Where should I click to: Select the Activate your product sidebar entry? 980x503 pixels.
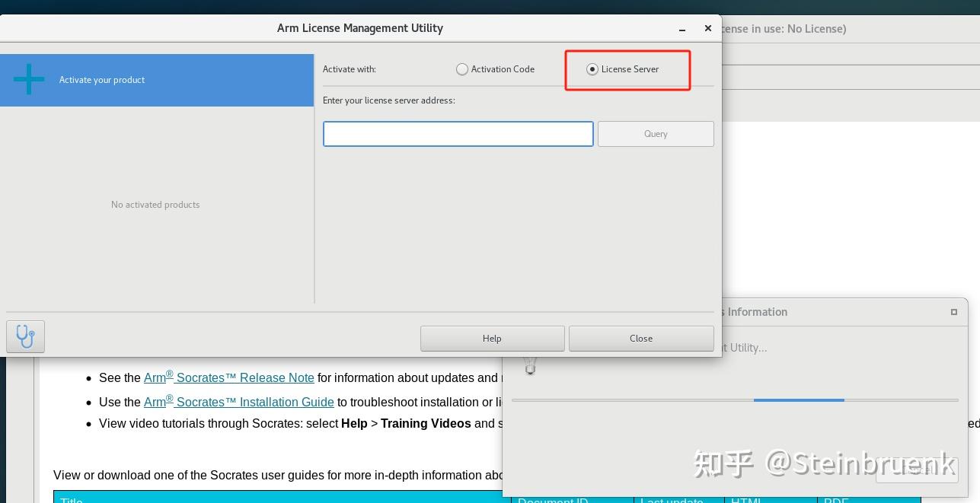click(102, 79)
